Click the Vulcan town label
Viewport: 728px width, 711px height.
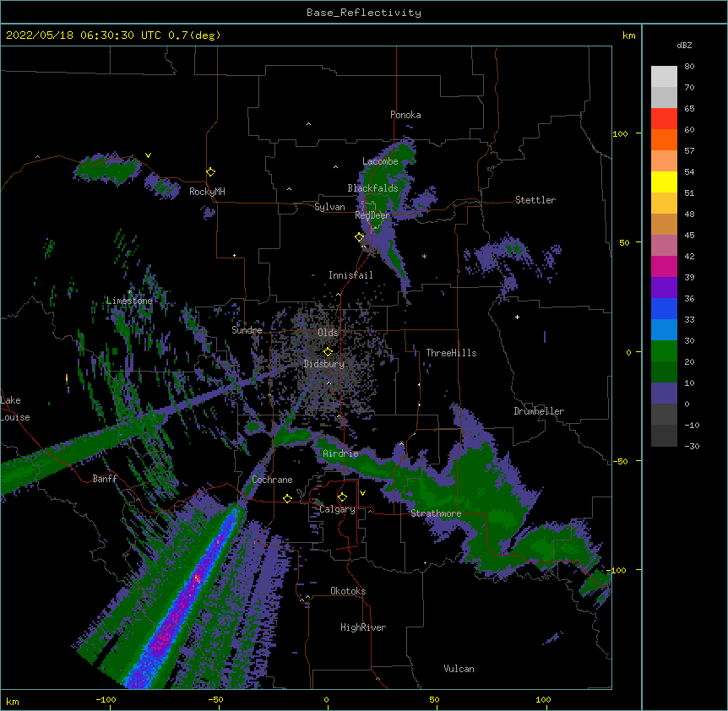(x=459, y=669)
